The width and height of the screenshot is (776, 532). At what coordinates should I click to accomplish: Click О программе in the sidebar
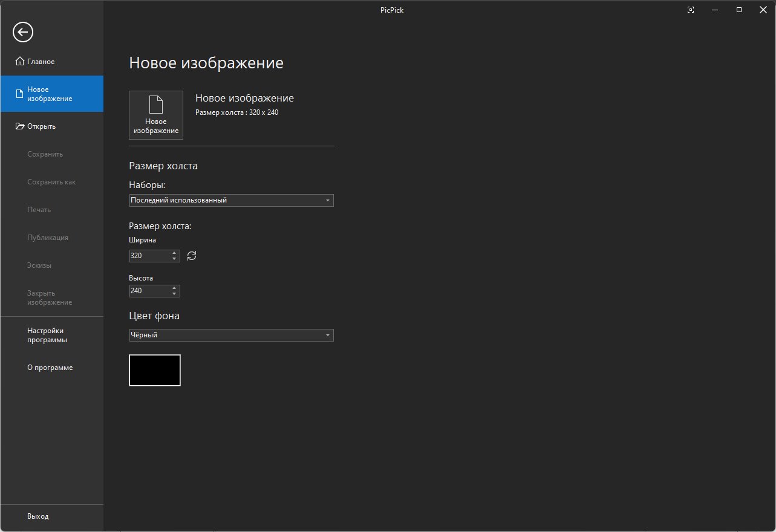click(x=50, y=368)
